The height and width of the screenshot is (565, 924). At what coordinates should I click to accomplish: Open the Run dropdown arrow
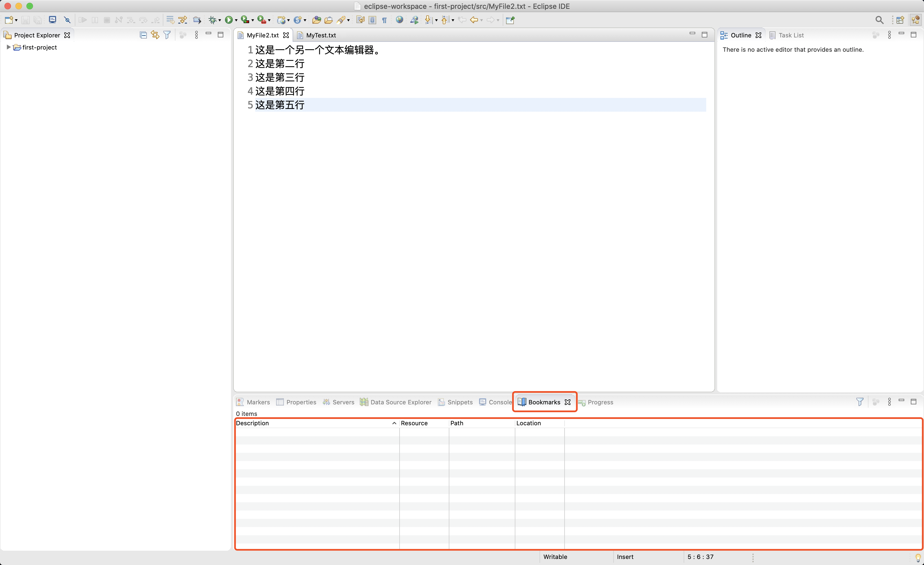[x=236, y=20]
